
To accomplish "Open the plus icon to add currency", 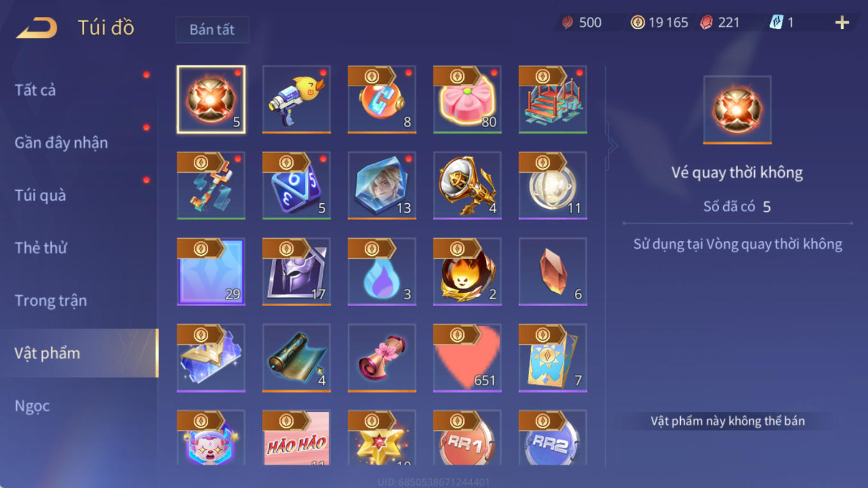I will [x=842, y=23].
